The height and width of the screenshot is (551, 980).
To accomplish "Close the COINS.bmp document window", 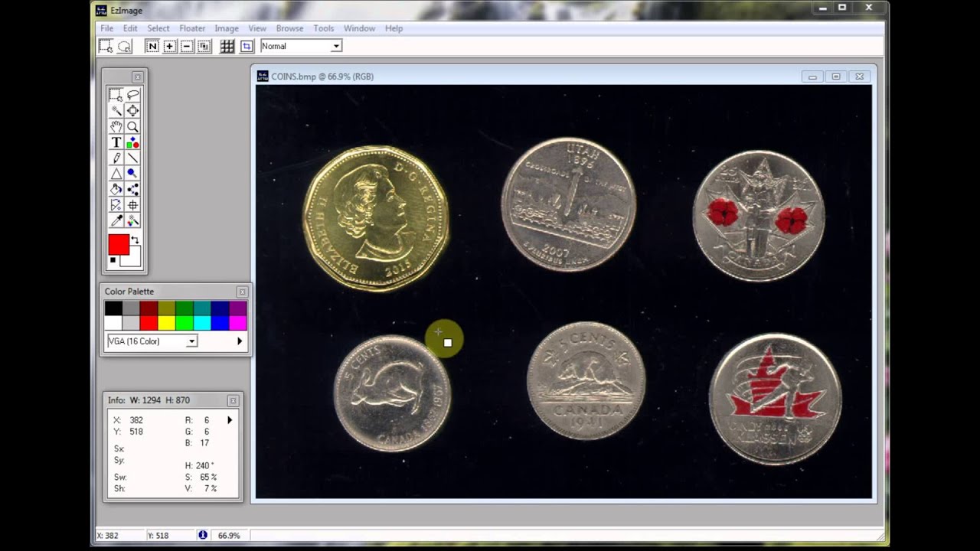I will [859, 77].
